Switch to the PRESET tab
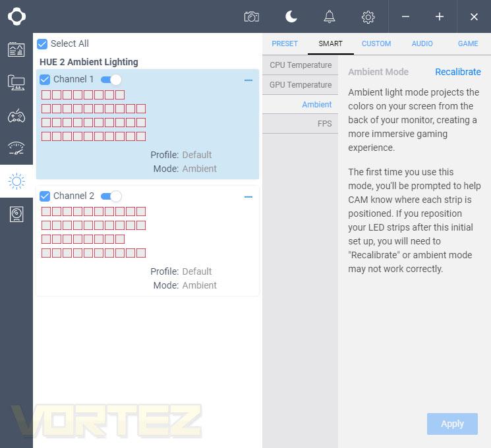This screenshot has height=448, width=491. (x=285, y=43)
